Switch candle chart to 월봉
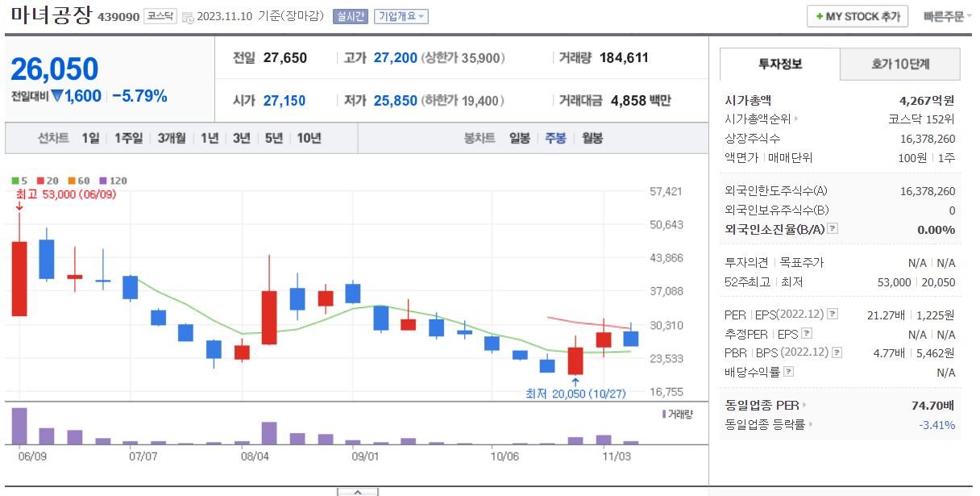 pos(592,138)
